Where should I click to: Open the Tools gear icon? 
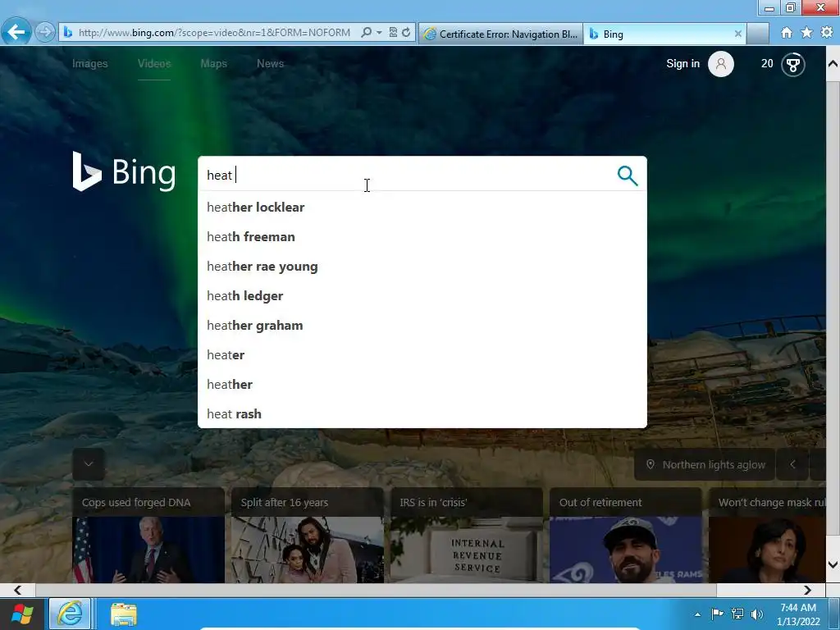[x=827, y=33]
